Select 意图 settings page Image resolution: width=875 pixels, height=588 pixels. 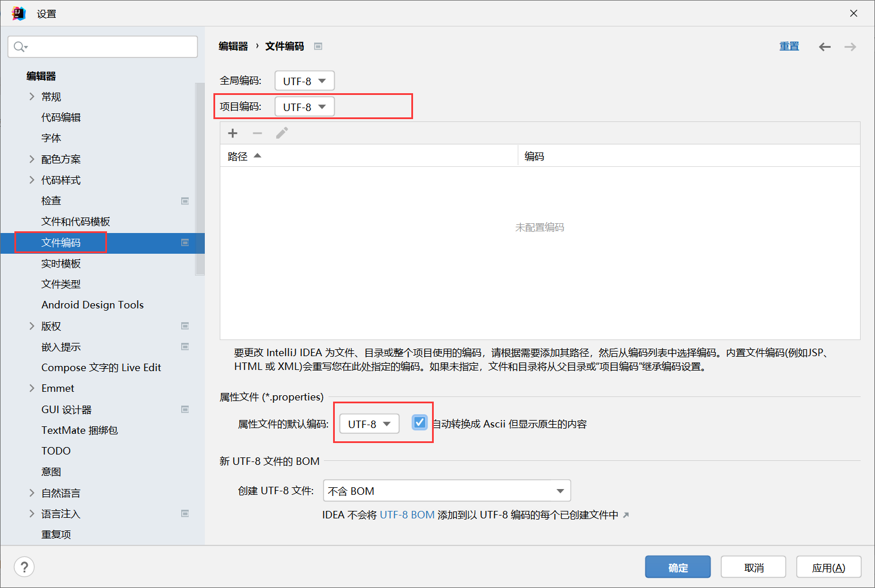(51, 472)
